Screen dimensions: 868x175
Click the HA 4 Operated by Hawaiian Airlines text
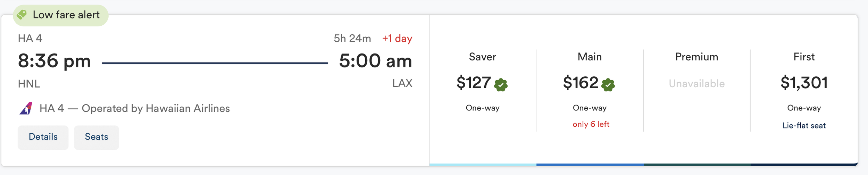(135, 108)
